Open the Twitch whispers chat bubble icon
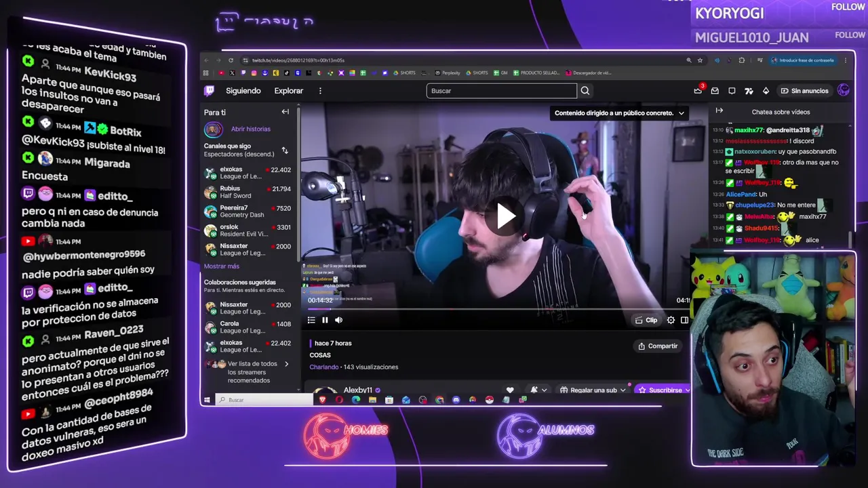 pyautogui.click(x=732, y=91)
